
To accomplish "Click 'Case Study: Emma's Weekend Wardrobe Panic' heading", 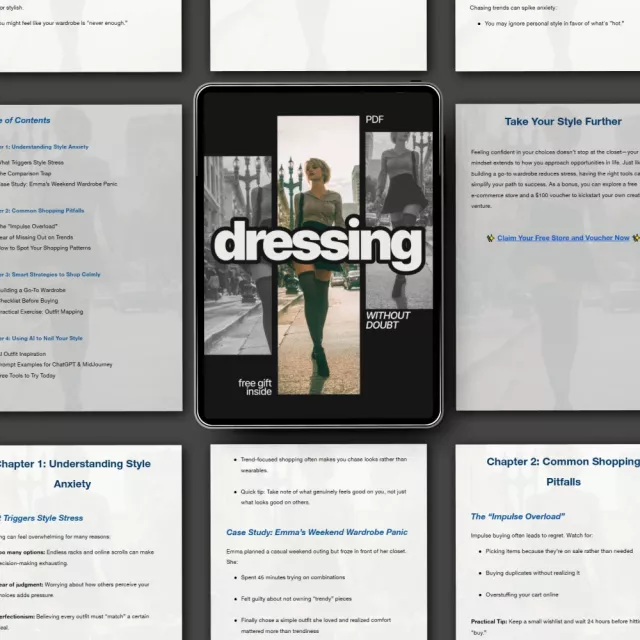I will (x=317, y=532).
